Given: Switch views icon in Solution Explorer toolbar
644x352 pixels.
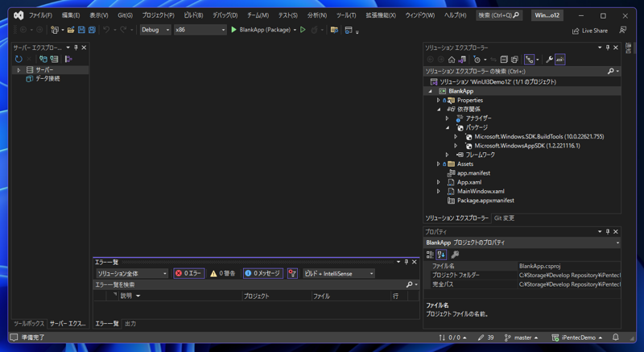Looking at the screenshot, I should [462, 60].
